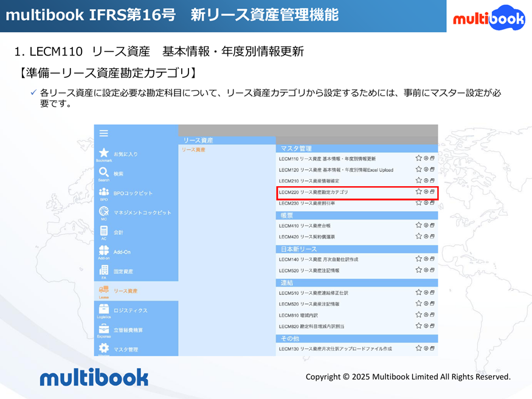Click circle-dot icon in LECM130 row

426,349
